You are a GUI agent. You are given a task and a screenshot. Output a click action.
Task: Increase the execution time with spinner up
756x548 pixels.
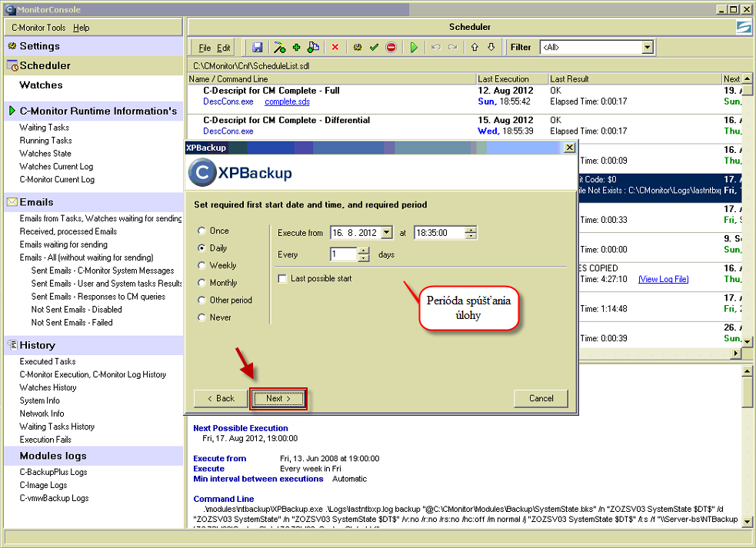pyautogui.click(x=471, y=229)
